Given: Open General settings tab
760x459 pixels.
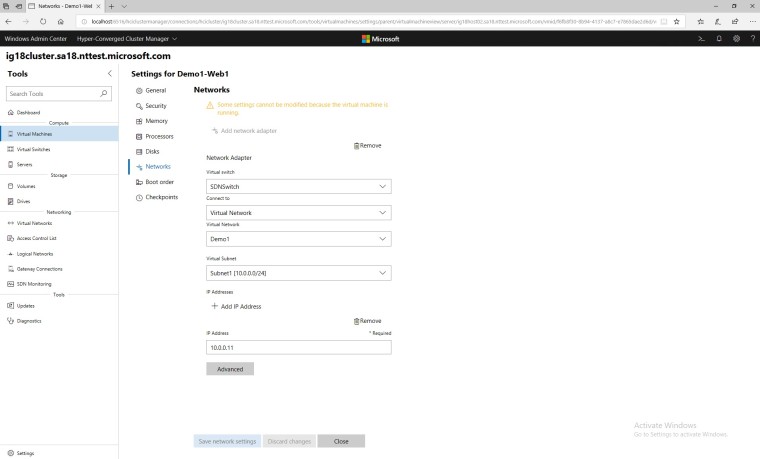Looking at the screenshot, I should (x=151, y=91).
